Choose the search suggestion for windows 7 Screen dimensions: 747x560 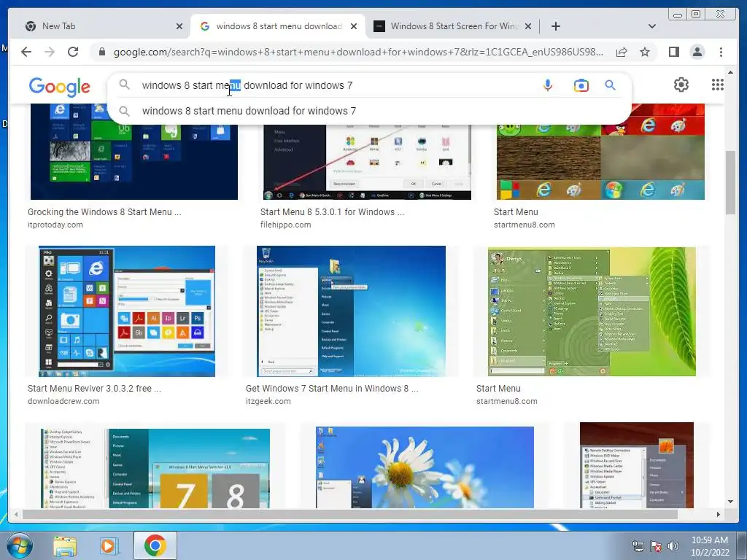[x=369, y=111]
